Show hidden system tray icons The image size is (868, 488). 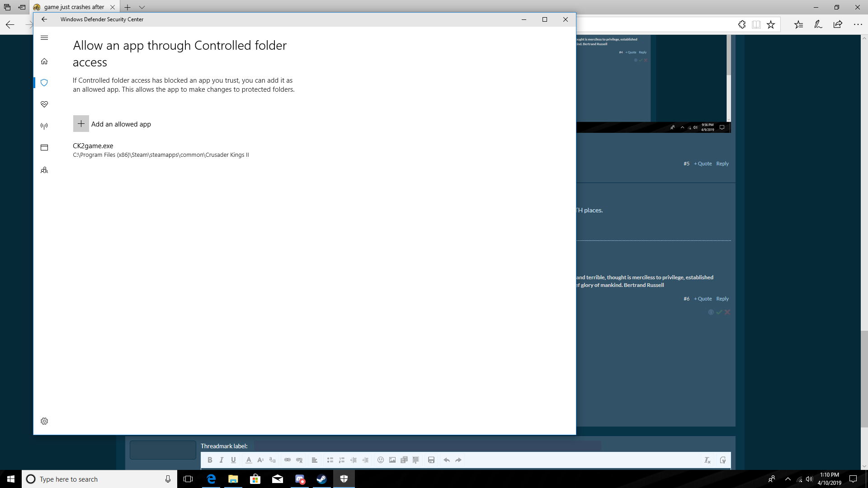[788, 479]
